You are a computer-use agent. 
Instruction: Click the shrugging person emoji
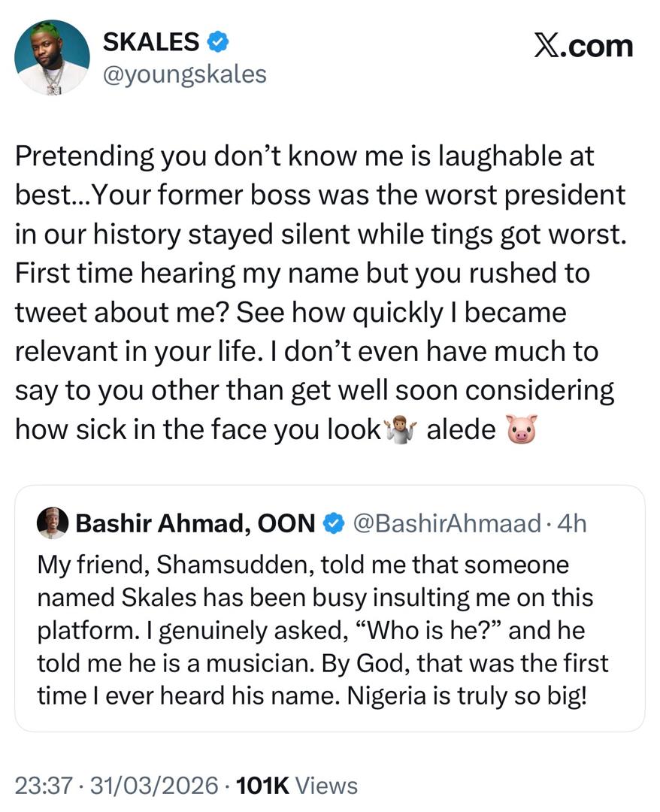click(x=399, y=430)
